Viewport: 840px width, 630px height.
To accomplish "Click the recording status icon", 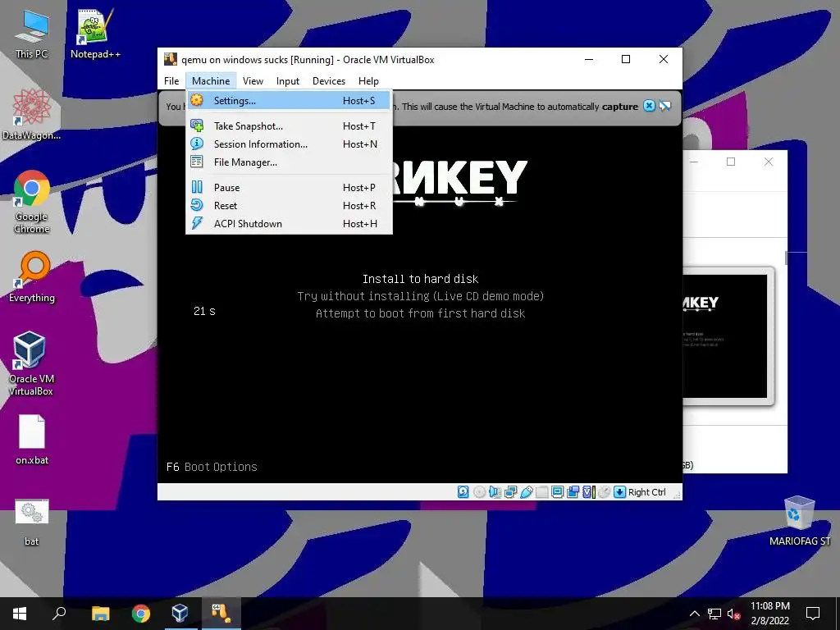I will (x=573, y=492).
